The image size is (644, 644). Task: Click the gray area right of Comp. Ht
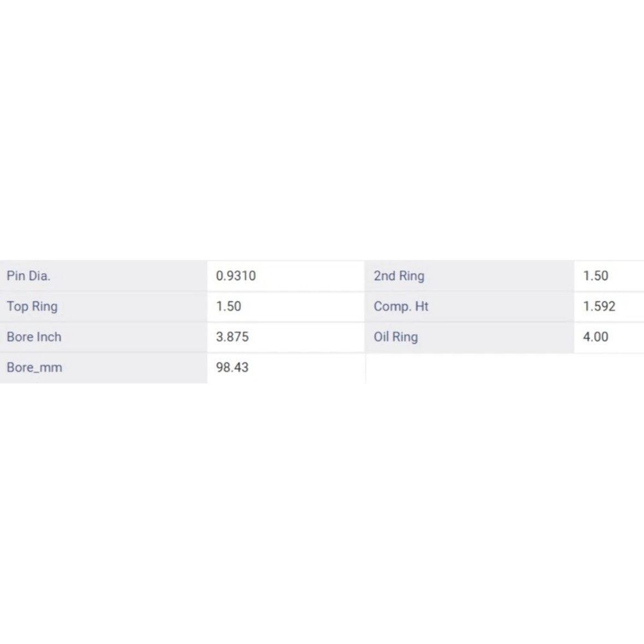(x=501, y=306)
